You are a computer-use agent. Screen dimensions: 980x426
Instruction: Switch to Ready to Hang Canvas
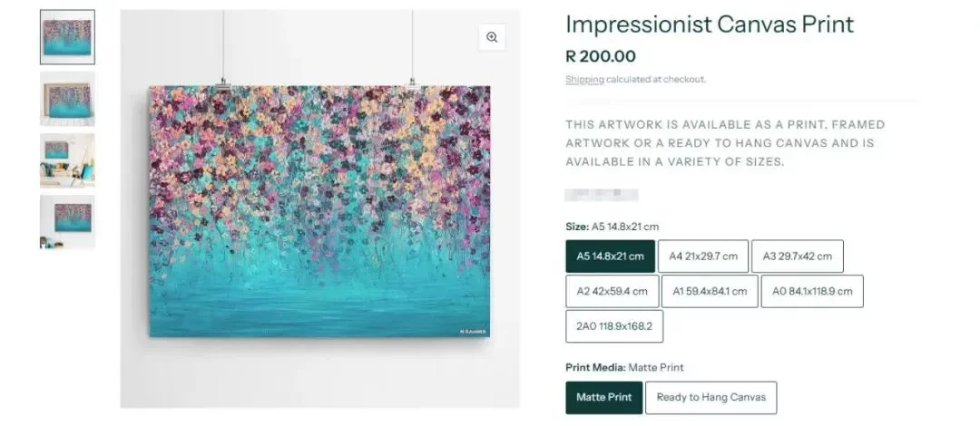coord(710,398)
